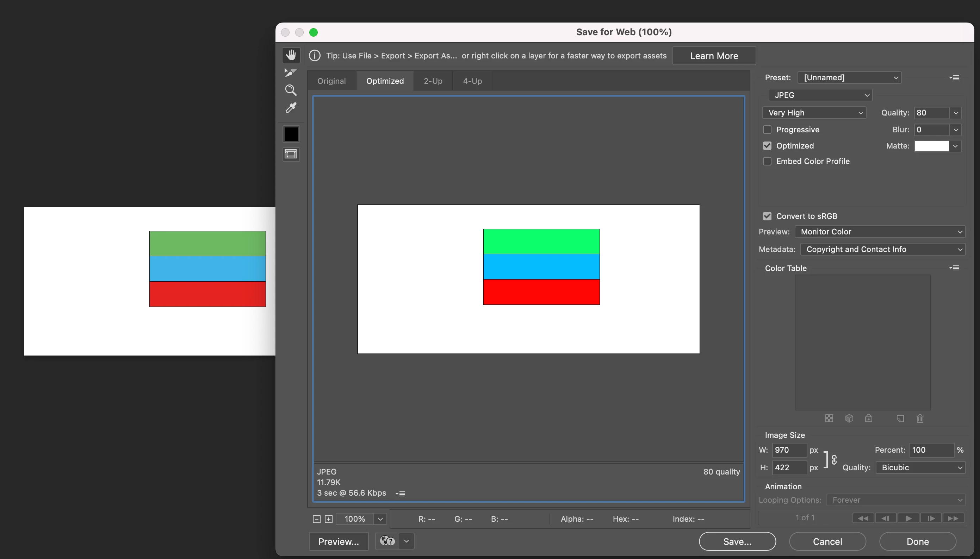Enable Embed Color Profile
This screenshot has width=980, height=559.
coord(767,161)
